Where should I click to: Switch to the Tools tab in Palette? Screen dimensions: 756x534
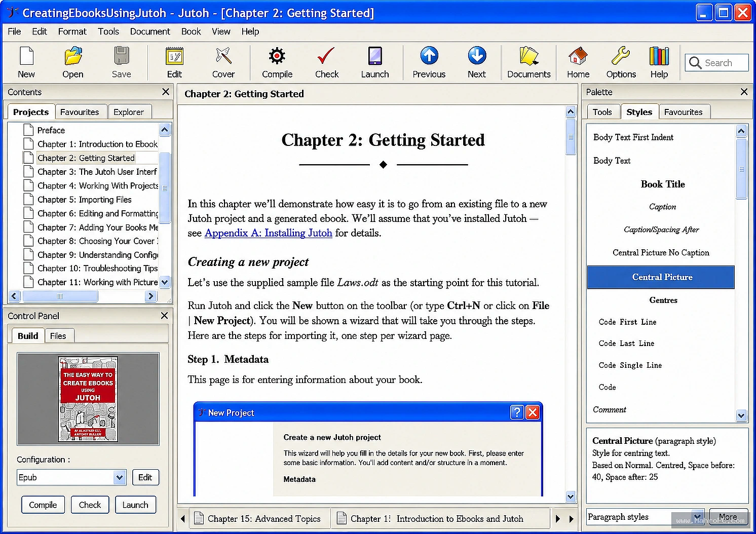(602, 112)
